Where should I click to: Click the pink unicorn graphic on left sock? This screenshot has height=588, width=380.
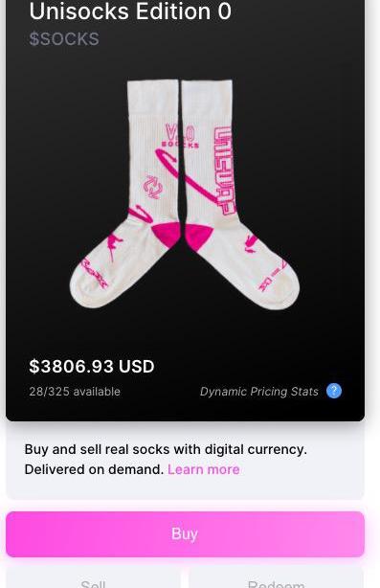pos(114,245)
